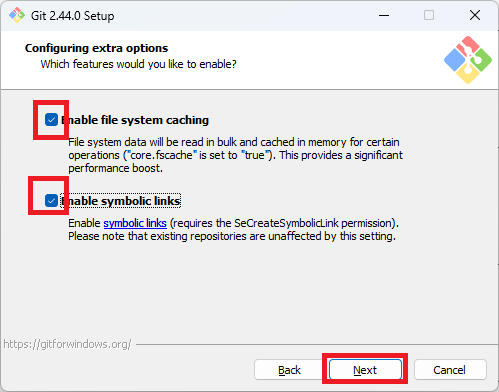
Task: Click "Which features would you like to enable?"
Action: 138,64
